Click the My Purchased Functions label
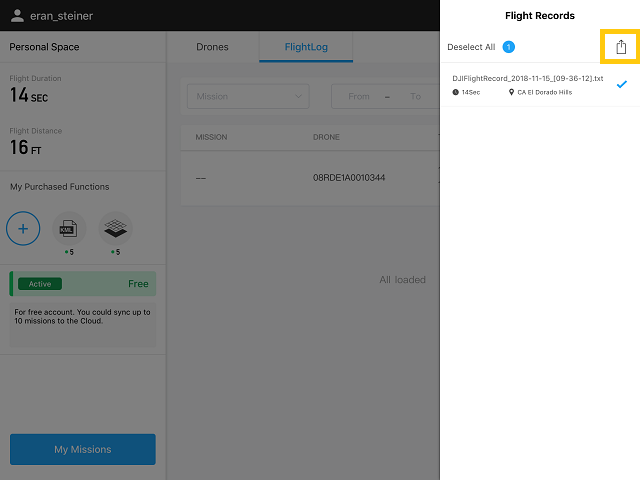This screenshot has width=640, height=480. 60,187
